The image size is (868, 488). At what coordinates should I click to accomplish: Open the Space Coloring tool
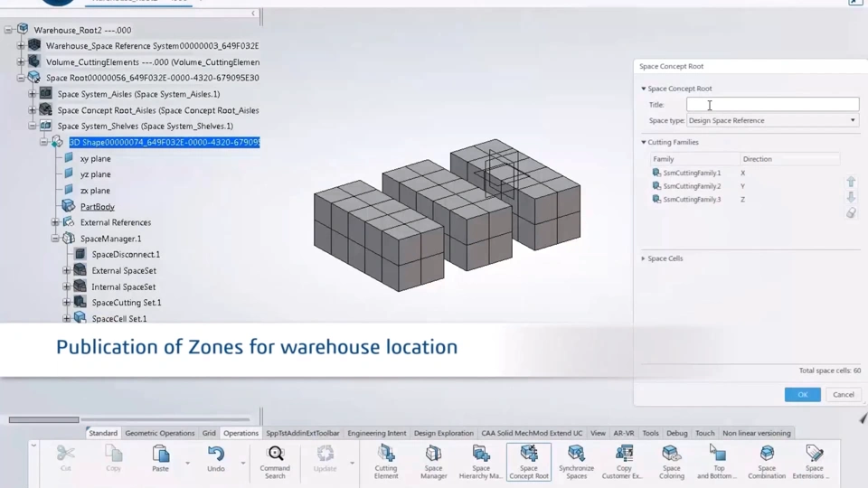672,462
